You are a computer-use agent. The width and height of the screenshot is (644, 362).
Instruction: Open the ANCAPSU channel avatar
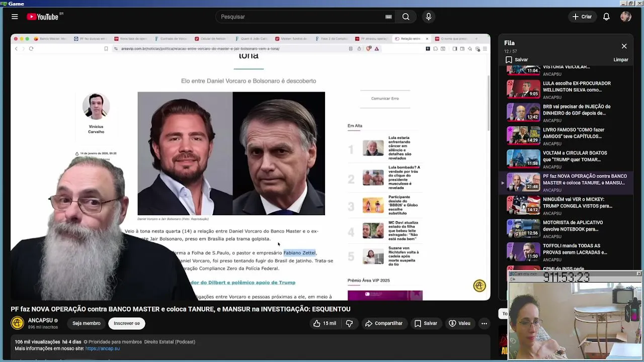click(x=18, y=323)
